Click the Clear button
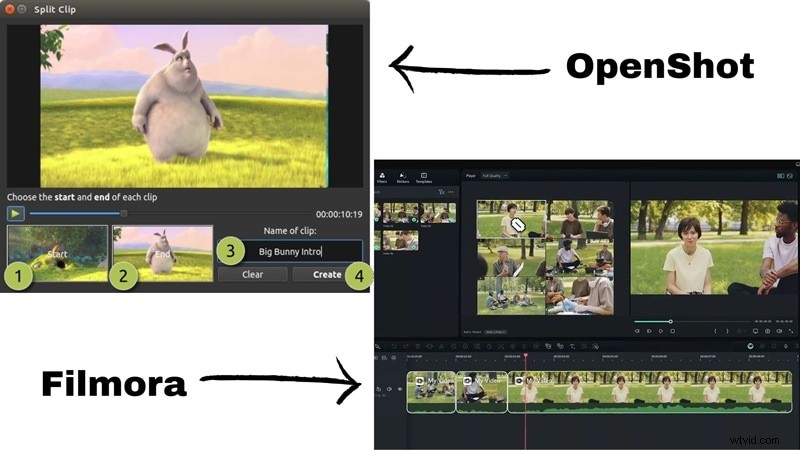Image resolution: width=800 pixels, height=450 pixels. 253,274
